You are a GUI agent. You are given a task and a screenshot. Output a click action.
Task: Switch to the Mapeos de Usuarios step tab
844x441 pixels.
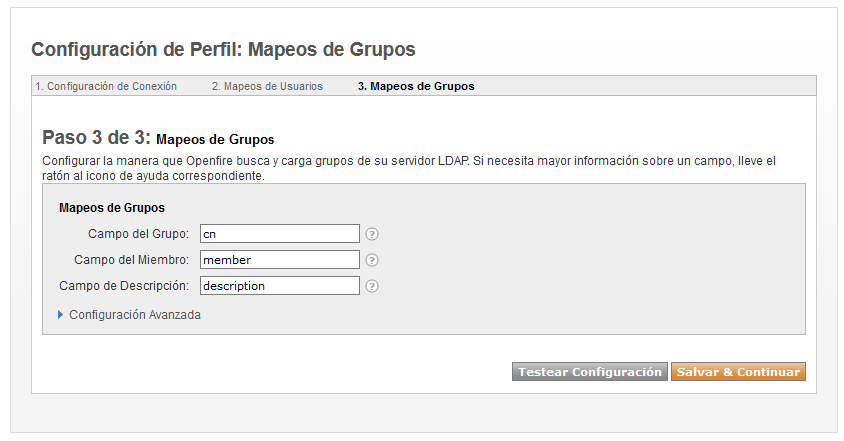click(267, 86)
